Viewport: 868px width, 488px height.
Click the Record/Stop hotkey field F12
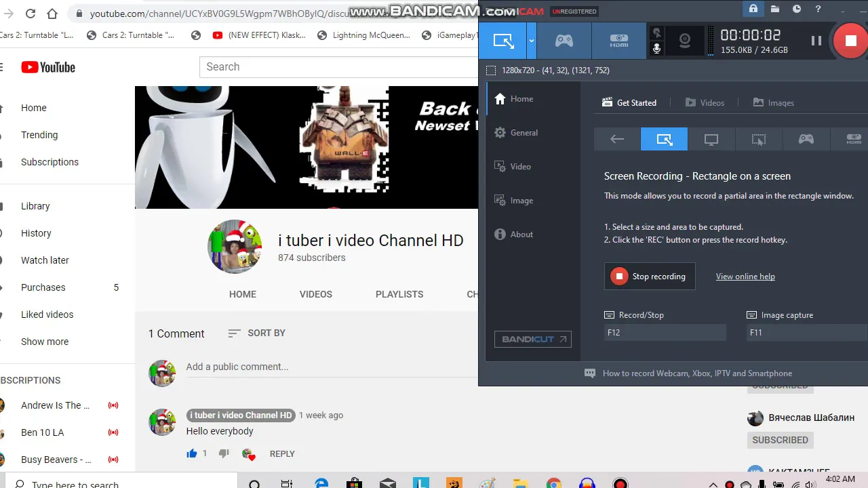(x=665, y=333)
